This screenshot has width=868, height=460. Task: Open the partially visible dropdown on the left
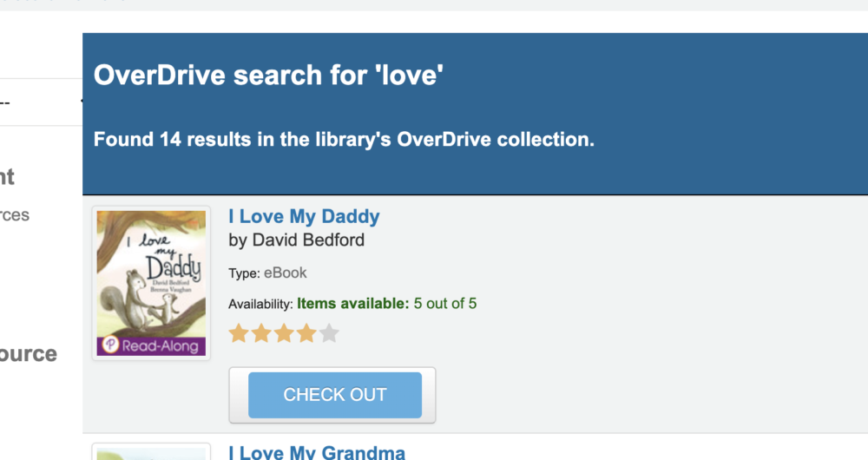point(39,102)
